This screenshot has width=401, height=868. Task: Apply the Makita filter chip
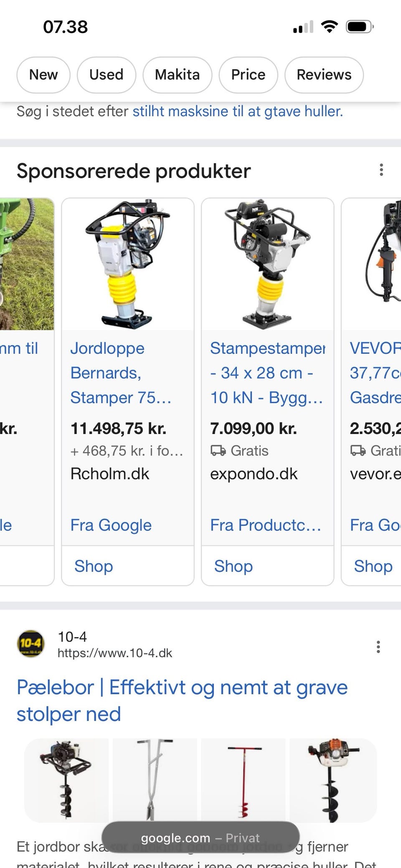coord(177,75)
